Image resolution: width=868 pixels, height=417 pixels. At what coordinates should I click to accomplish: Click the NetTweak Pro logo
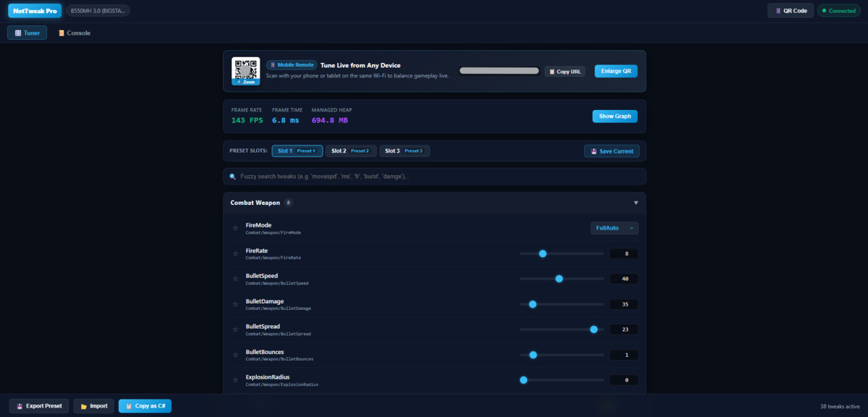point(35,11)
